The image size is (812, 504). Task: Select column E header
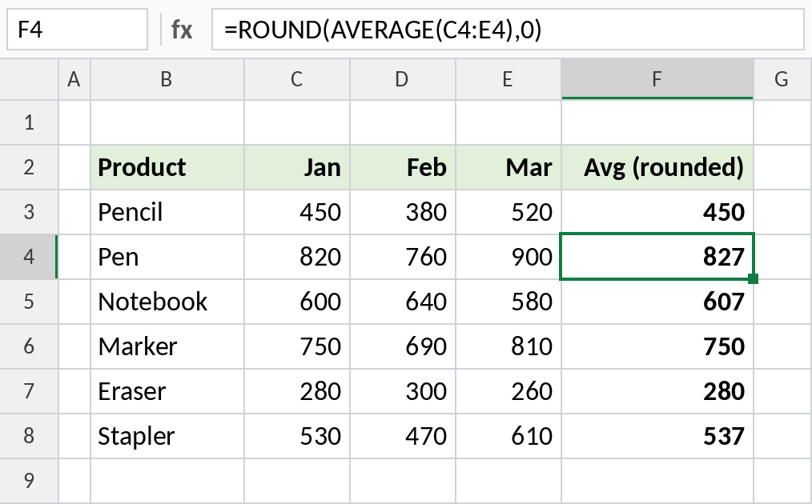pyautogui.click(x=508, y=79)
